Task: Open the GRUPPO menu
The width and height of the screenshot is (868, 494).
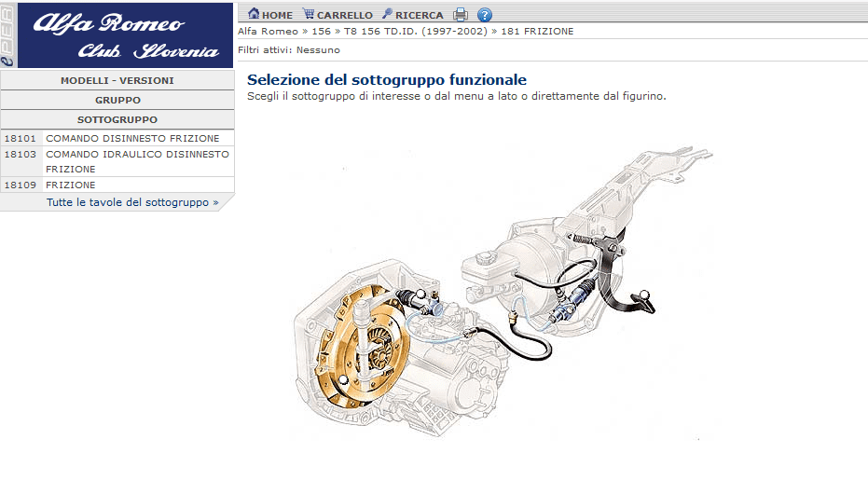Action: [x=117, y=100]
